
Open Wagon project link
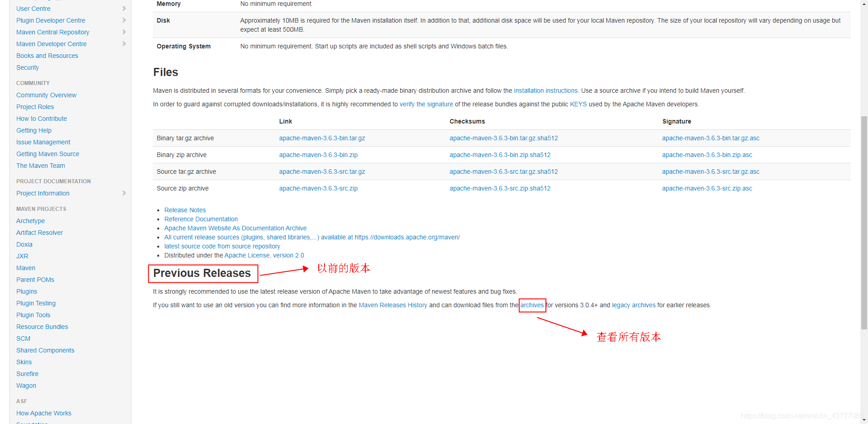coord(26,386)
